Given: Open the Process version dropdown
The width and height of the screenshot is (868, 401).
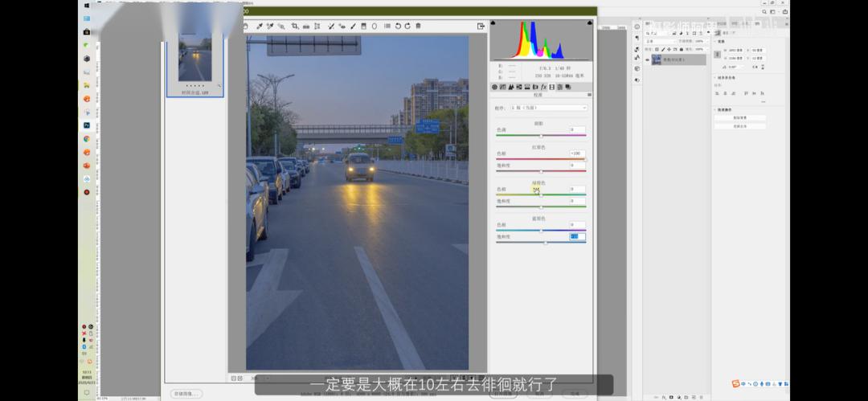Looking at the screenshot, I should (549, 108).
